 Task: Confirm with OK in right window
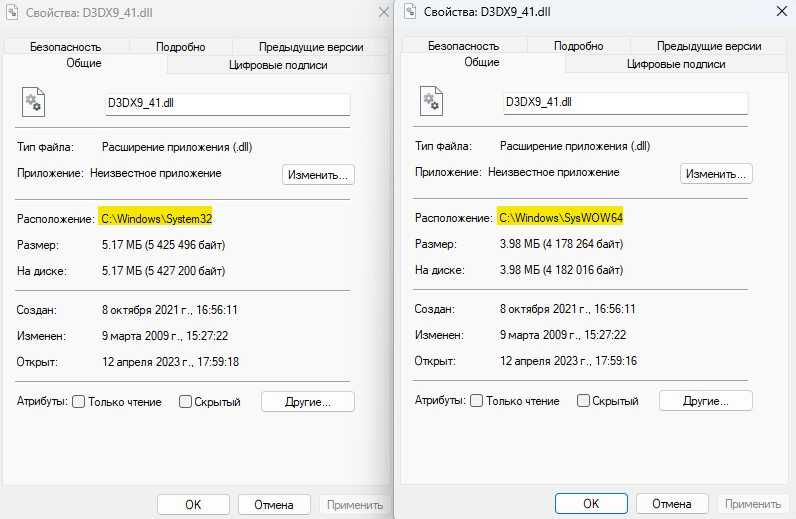pyautogui.click(x=591, y=504)
